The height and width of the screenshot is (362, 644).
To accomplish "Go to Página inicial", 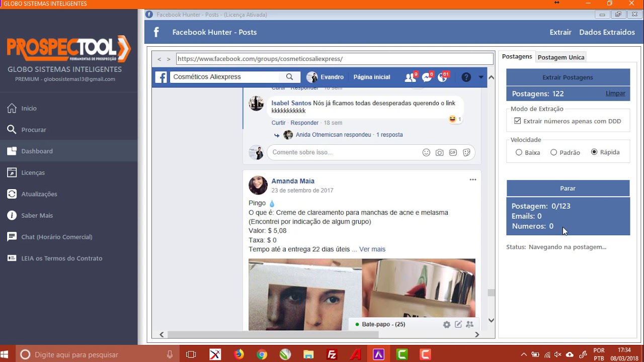I will (372, 77).
